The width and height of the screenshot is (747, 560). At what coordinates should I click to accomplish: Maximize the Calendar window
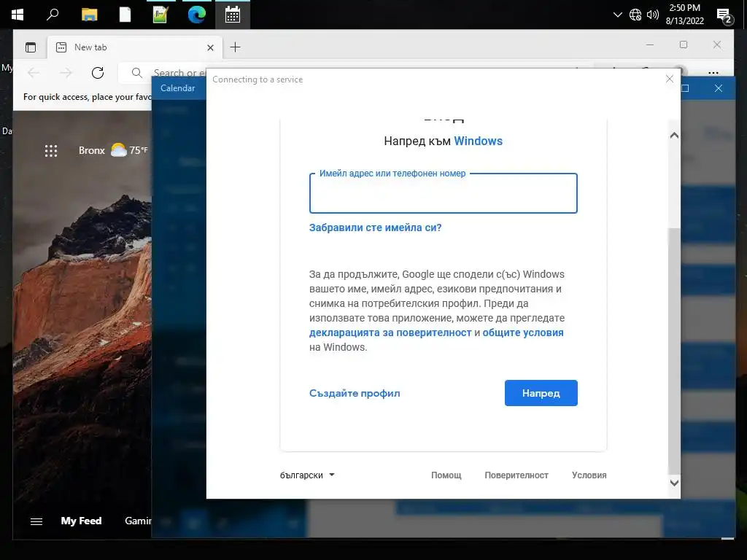pos(686,88)
